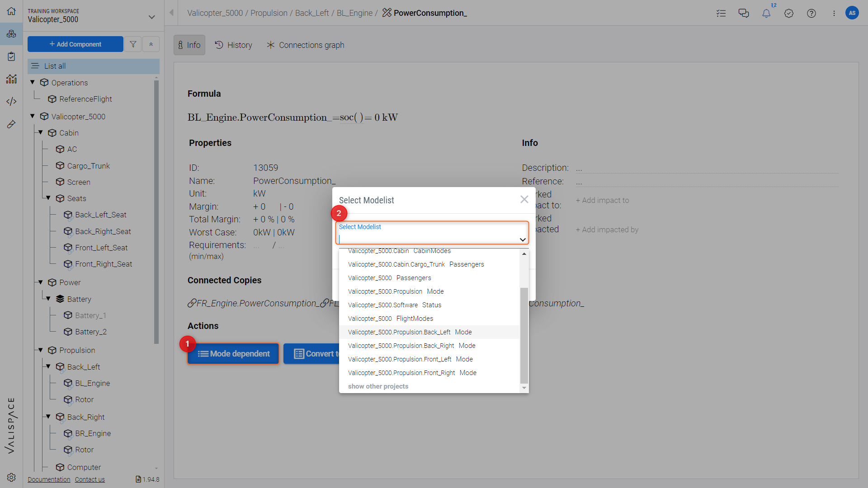Click the Cargo_Trunk cube icon
This screenshot has width=868, height=488.
(x=60, y=166)
